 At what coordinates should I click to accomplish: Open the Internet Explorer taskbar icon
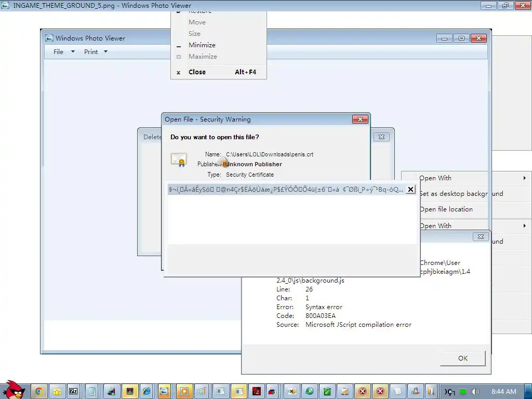(x=147, y=392)
